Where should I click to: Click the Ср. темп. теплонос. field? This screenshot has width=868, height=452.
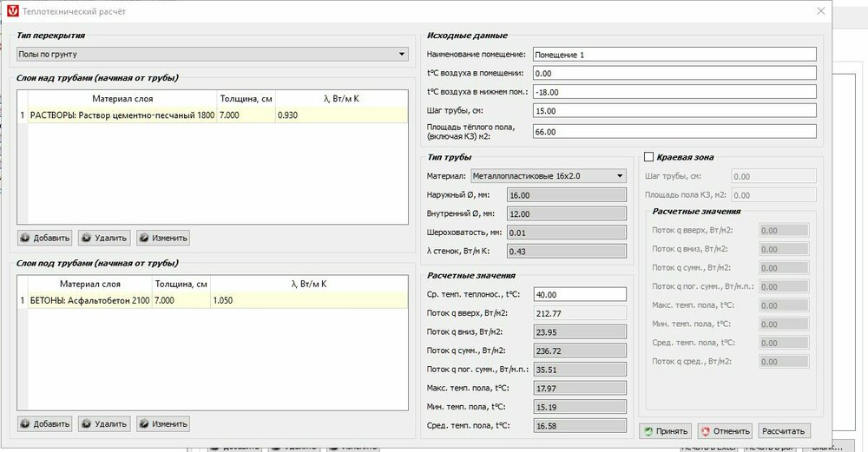pyautogui.click(x=579, y=295)
